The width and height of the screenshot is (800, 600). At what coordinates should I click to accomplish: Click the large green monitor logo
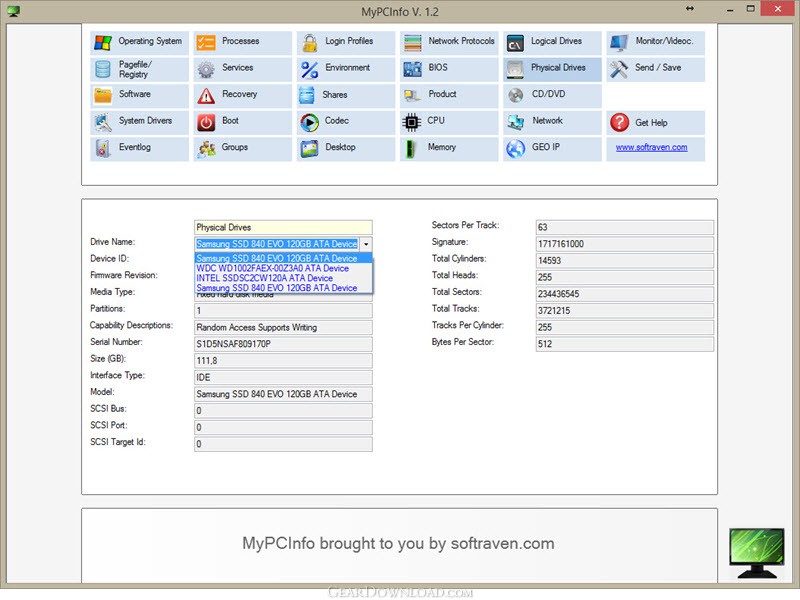pyautogui.click(x=757, y=554)
